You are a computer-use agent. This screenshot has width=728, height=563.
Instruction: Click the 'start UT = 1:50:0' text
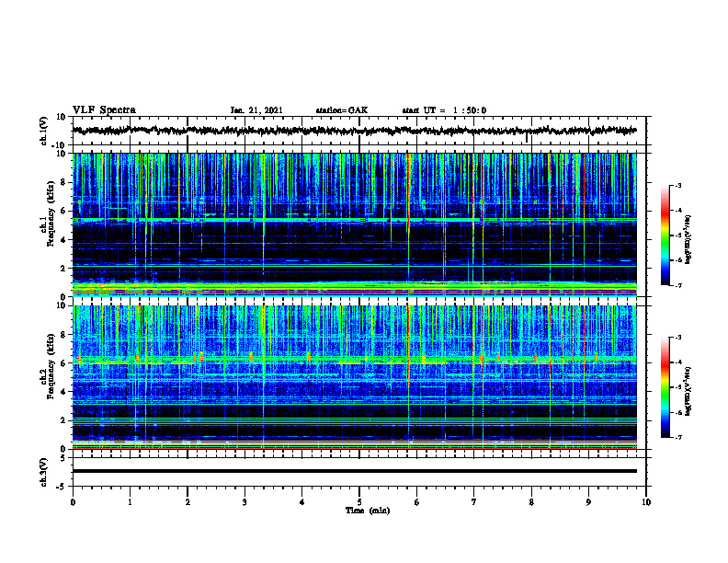444,110
